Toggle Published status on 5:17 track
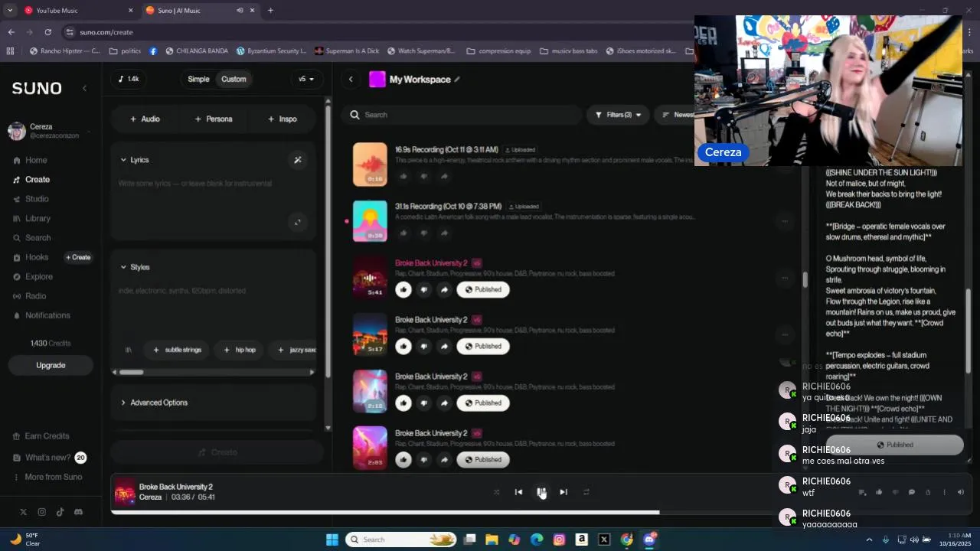Image resolution: width=980 pixels, height=551 pixels. [x=483, y=346]
